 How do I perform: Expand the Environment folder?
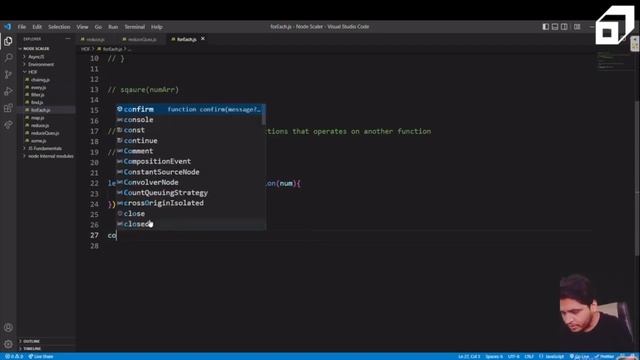tap(41, 64)
